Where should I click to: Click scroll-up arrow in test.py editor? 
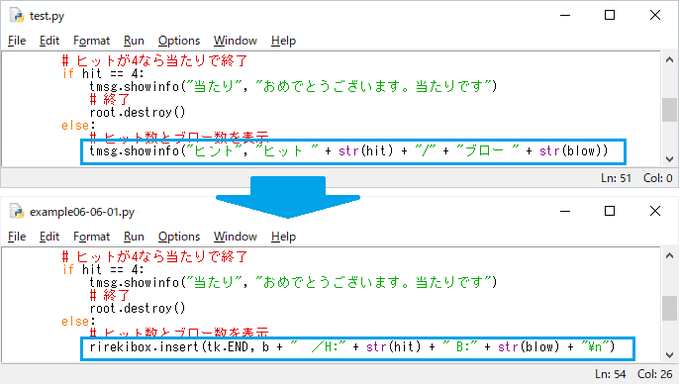pyautogui.click(x=670, y=60)
